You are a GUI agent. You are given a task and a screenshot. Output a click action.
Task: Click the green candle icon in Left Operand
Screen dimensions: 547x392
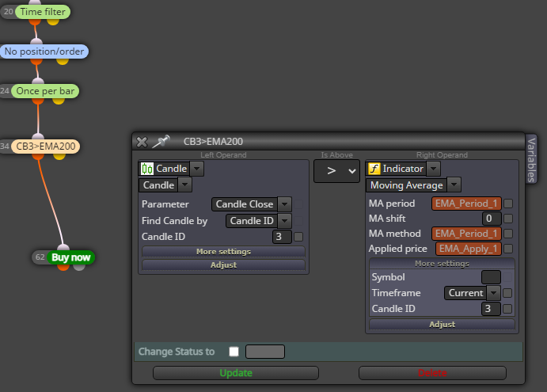coord(147,169)
